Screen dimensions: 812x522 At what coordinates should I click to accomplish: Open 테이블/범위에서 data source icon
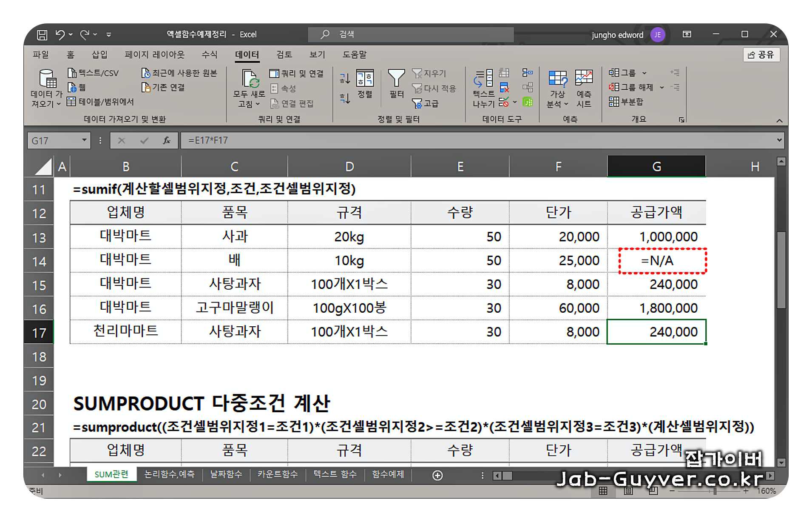pos(71,102)
